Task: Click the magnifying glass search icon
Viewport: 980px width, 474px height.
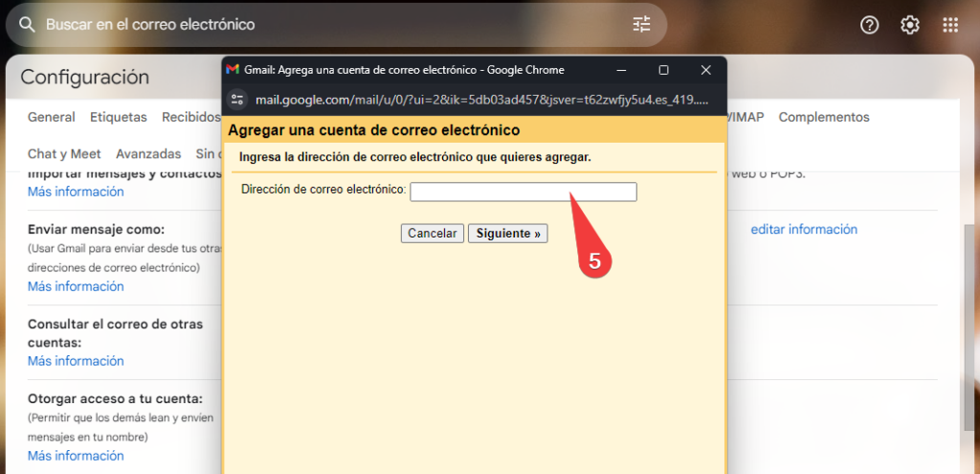Action: [28, 24]
